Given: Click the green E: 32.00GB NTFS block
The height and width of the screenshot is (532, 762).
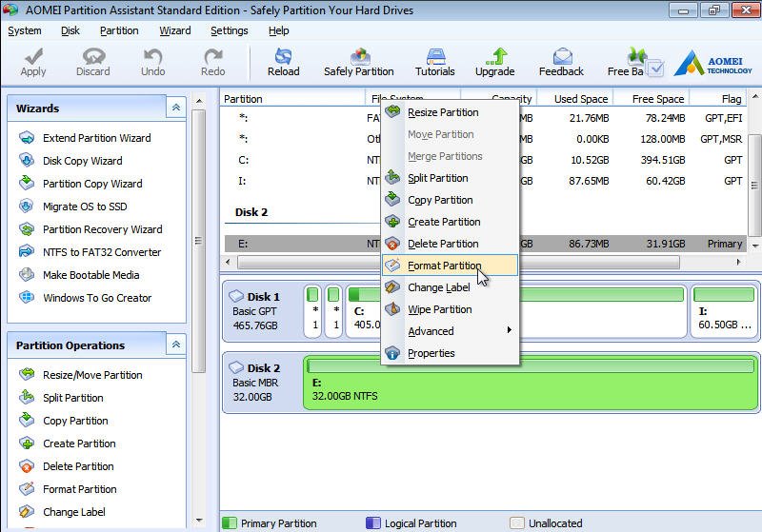Looking at the screenshot, I should [531, 383].
